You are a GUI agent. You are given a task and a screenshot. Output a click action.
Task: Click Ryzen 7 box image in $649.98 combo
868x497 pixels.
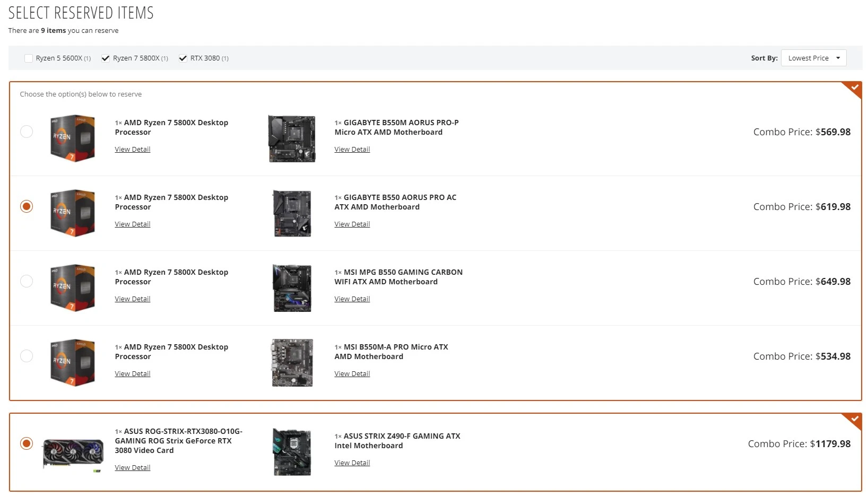point(73,287)
